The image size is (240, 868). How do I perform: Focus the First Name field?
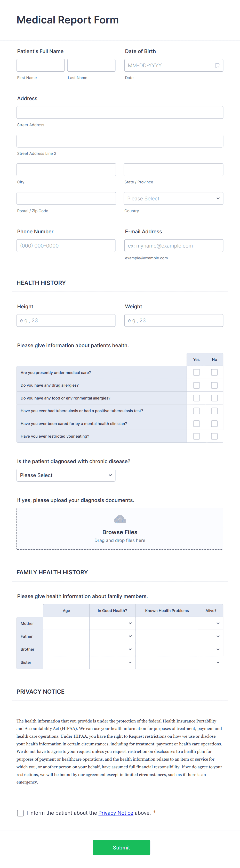pyautogui.click(x=41, y=65)
